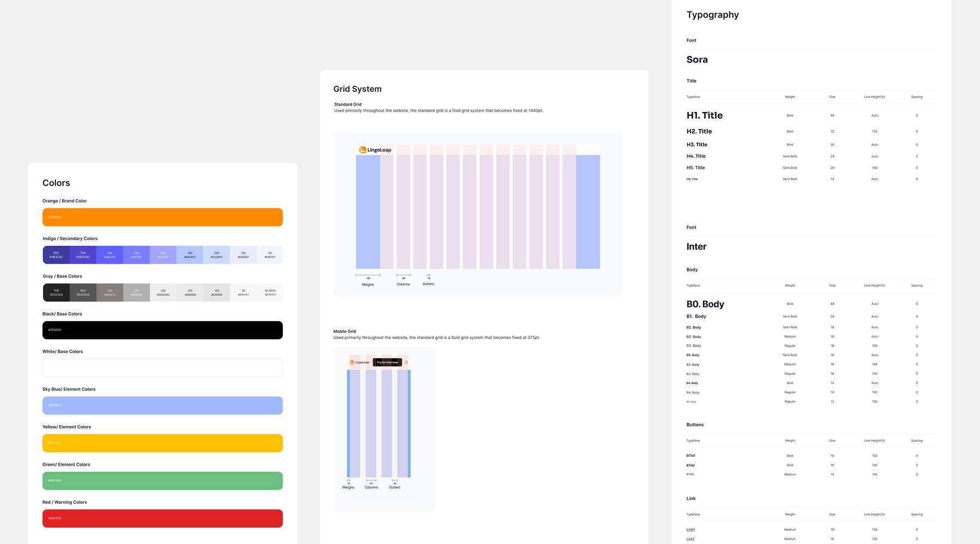Viewport: 980px width, 544px height.
Task: Click the B1. Body sample text
Action: (696, 317)
